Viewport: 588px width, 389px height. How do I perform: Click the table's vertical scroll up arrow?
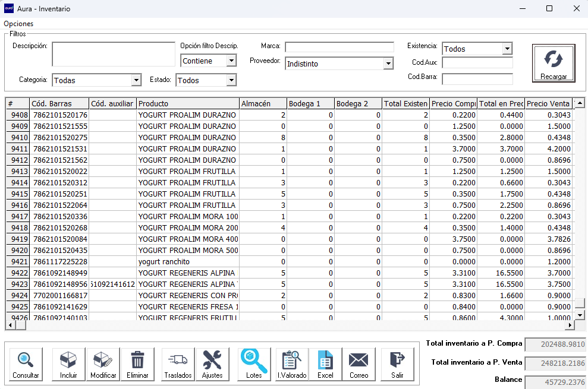click(580, 103)
